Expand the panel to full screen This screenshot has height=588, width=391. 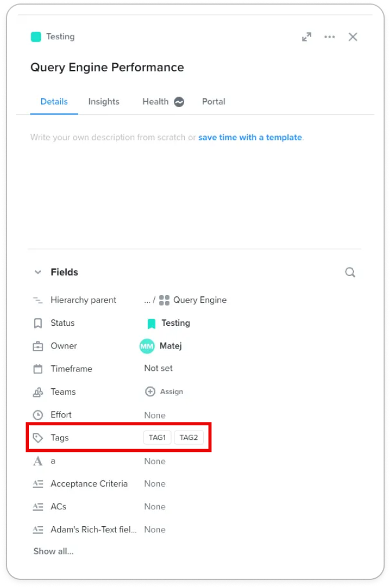tap(306, 37)
